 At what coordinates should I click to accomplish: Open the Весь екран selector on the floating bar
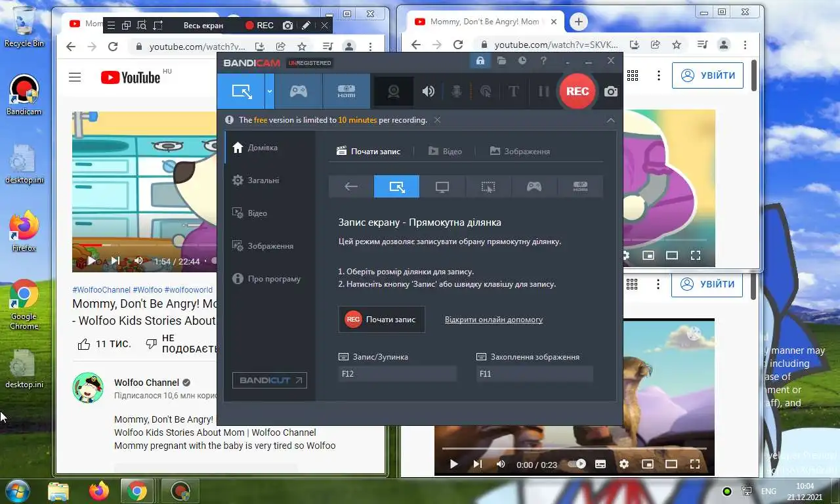point(203,26)
